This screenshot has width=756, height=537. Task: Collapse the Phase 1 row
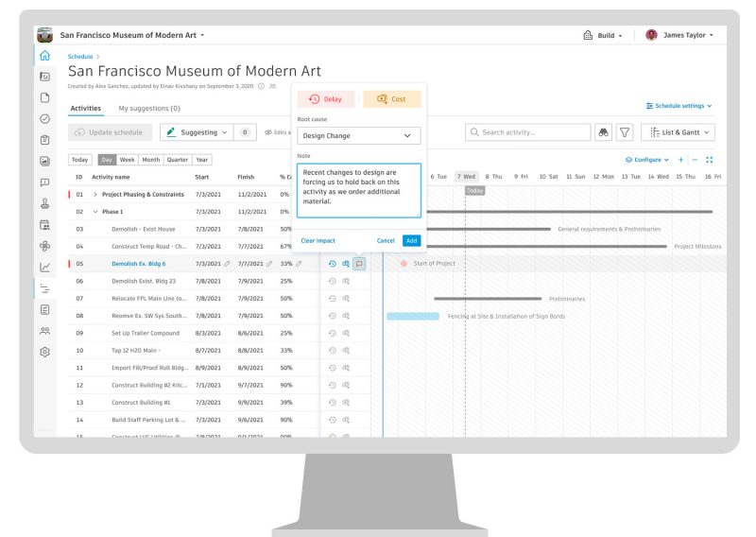coord(95,212)
